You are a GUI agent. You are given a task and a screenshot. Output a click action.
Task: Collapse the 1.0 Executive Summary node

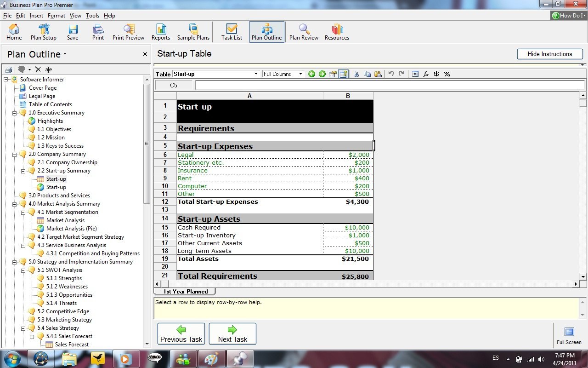[x=15, y=113]
